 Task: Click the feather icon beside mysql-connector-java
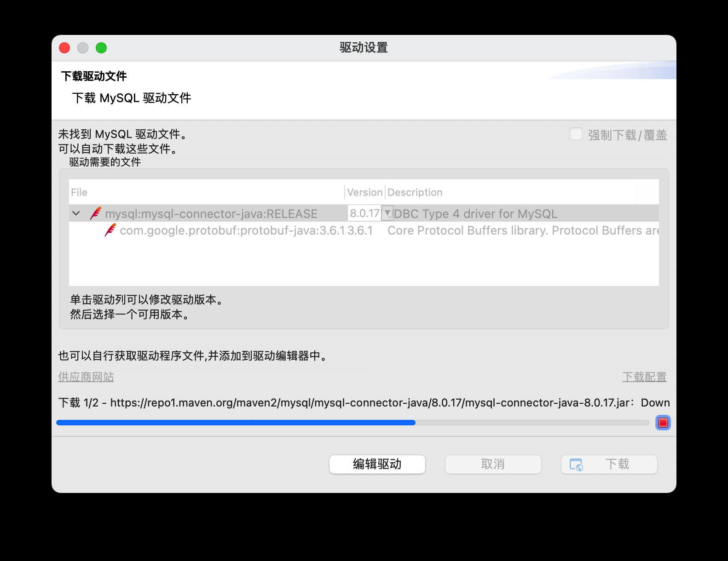pos(96,213)
